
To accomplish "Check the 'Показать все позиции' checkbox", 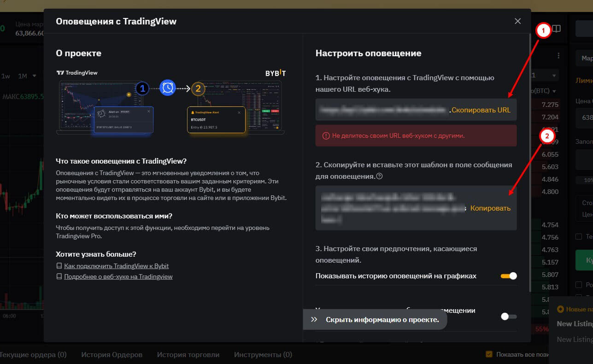I will tap(489, 354).
